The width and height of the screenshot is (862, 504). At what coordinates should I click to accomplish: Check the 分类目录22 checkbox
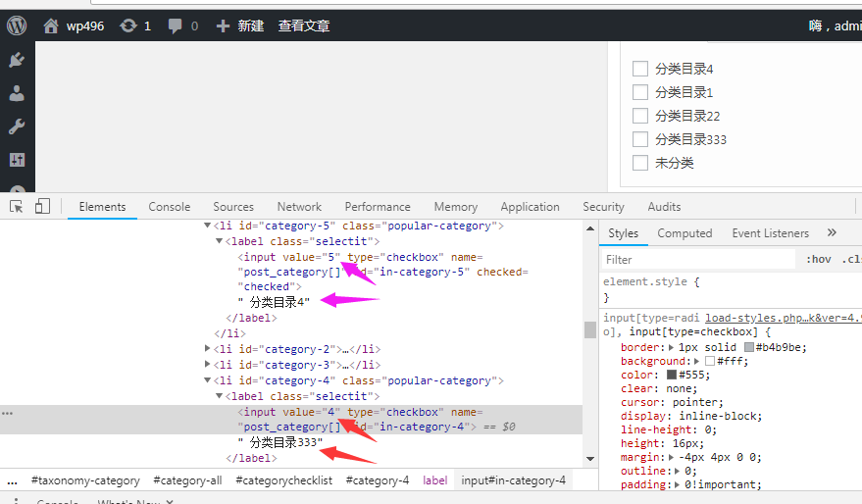click(x=640, y=116)
